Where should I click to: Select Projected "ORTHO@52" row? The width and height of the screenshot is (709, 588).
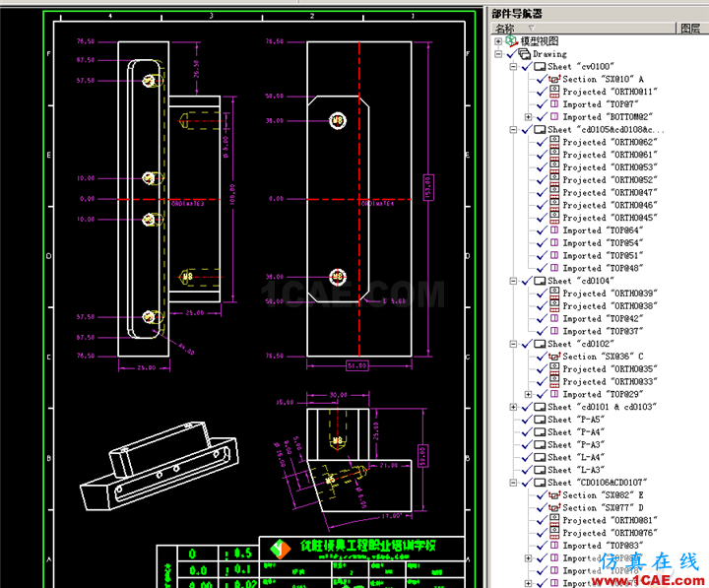tap(610, 180)
